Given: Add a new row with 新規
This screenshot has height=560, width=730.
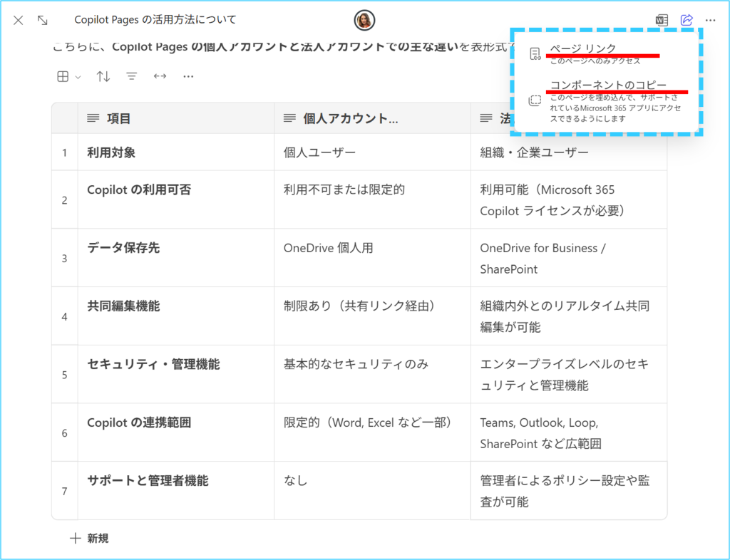Looking at the screenshot, I should point(89,539).
